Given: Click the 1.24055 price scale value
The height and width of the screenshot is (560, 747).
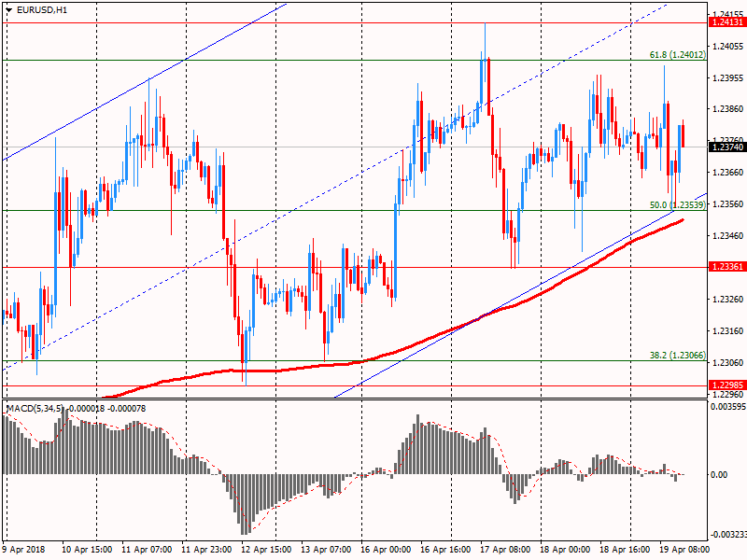Looking at the screenshot, I should [x=728, y=46].
